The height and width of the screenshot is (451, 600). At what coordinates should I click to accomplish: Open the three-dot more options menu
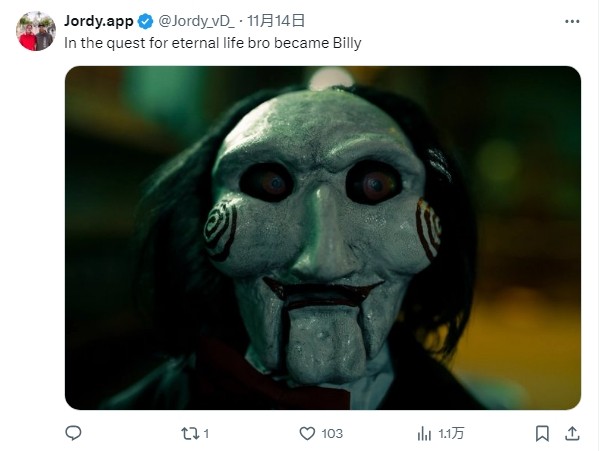point(572,21)
